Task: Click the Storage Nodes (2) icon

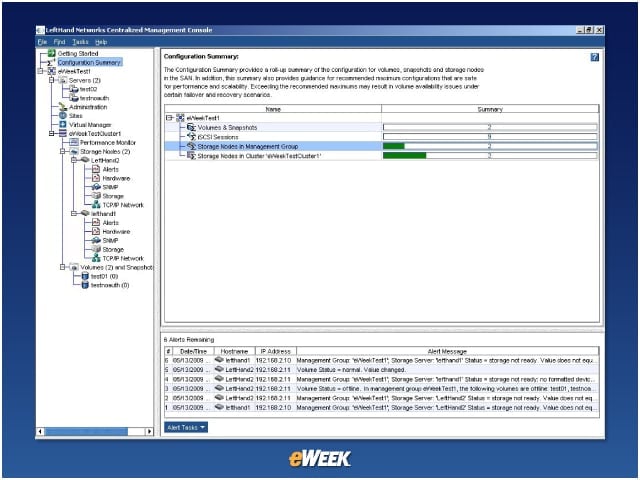Action: point(74,151)
